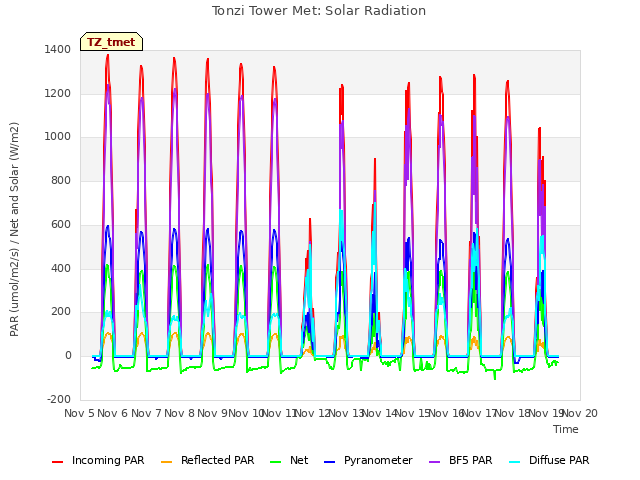Click the green Net legend swatch
The height and width of the screenshot is (480, 640).
tap(276, 462)
